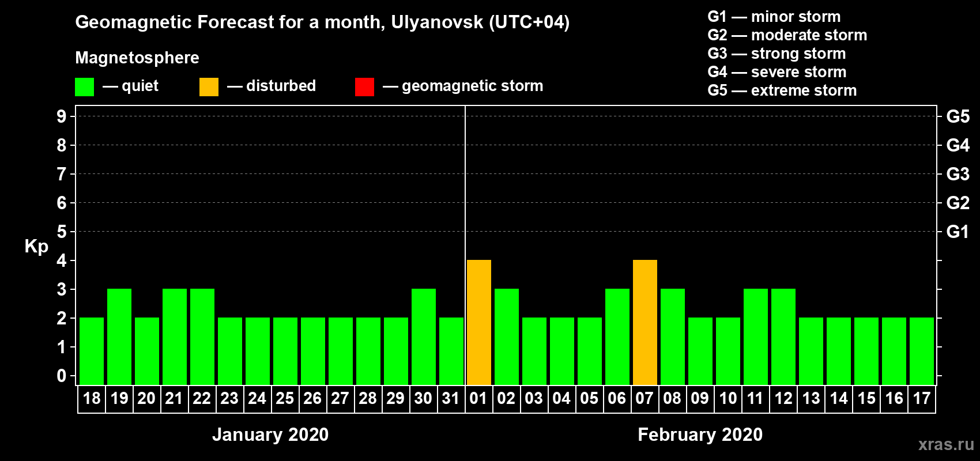Click the yellow disturbed legend swatch
This screenshot has height=461, width=980.
209,87
